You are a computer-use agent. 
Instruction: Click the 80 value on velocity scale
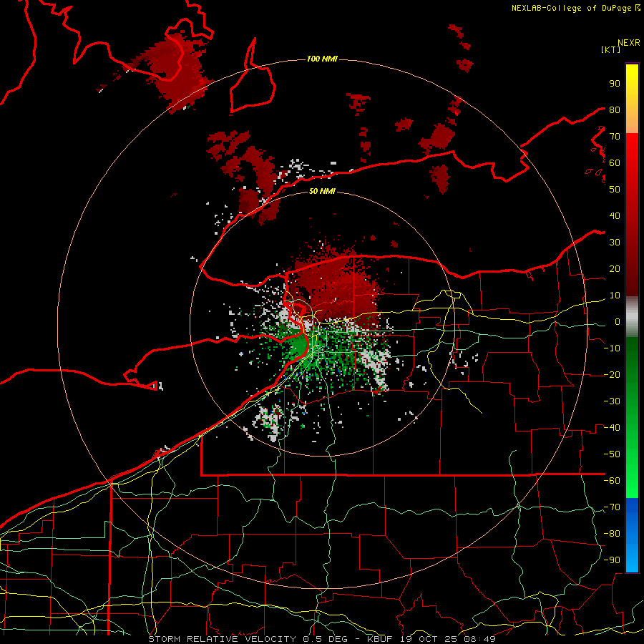tap(615, 109)
